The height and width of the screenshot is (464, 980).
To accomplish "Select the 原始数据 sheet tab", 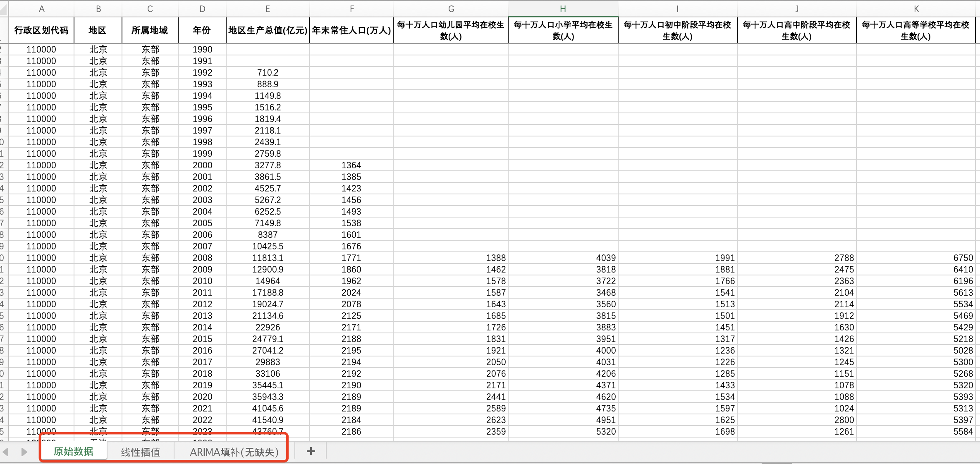I will click(74, 451).
